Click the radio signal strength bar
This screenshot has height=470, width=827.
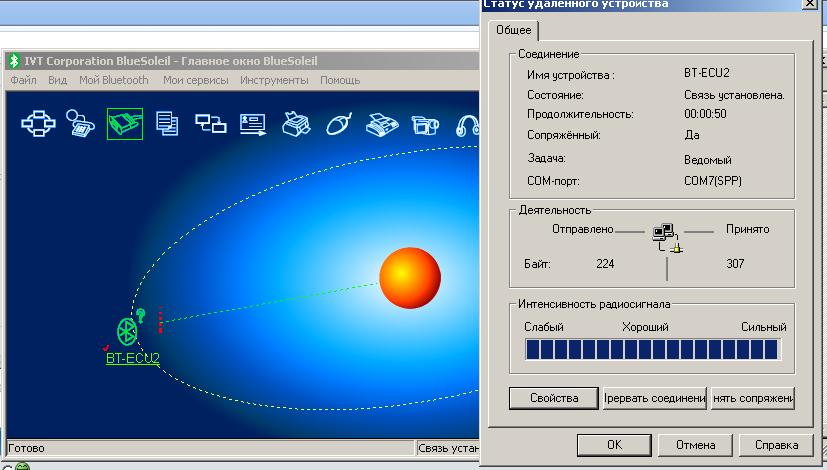coord(652,349)
